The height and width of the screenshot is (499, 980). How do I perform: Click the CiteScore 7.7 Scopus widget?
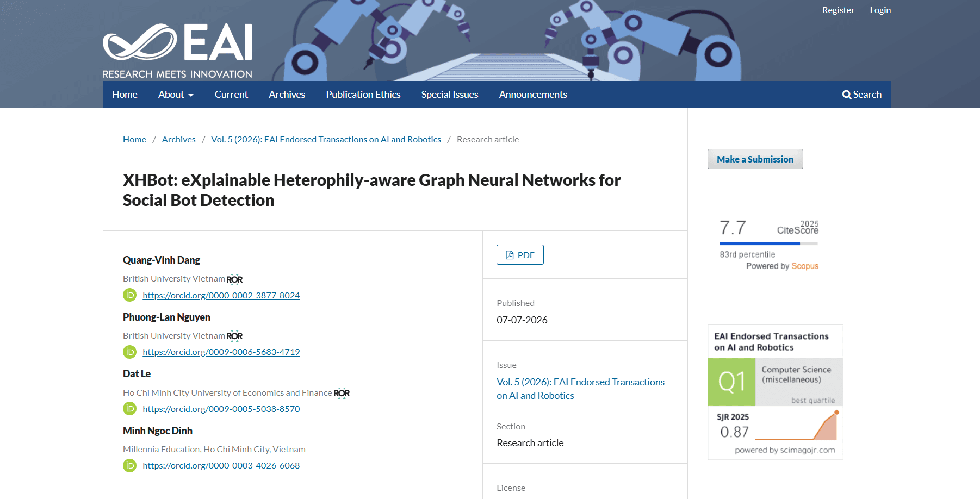point(769,244)
